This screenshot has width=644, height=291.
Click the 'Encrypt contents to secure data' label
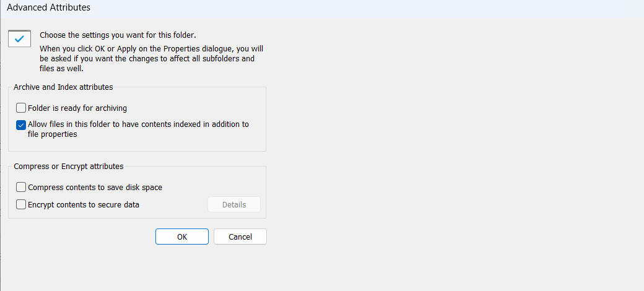pyautogui.click(x=84, y=204)
